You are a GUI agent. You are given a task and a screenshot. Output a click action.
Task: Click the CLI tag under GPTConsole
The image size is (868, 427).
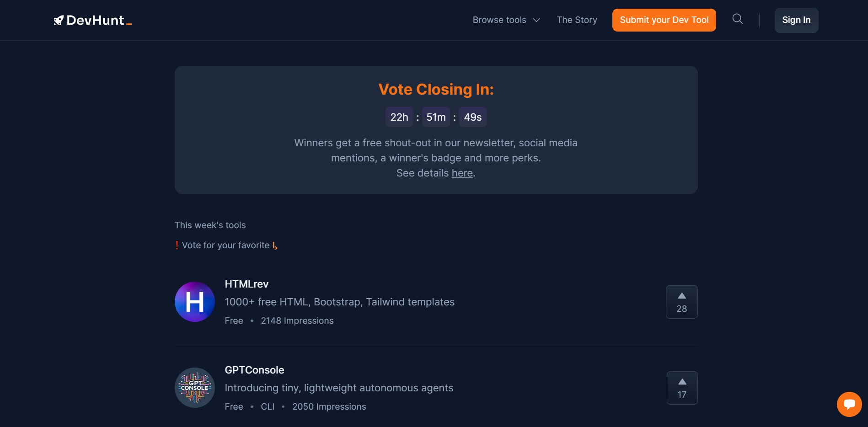pyautogui.click(x=268, y=406)
